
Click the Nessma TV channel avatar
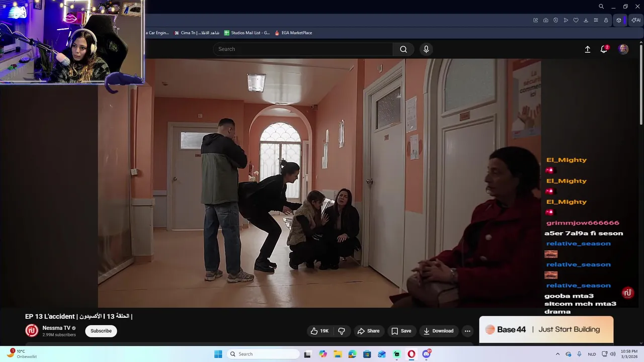click(x=32, y=330)
